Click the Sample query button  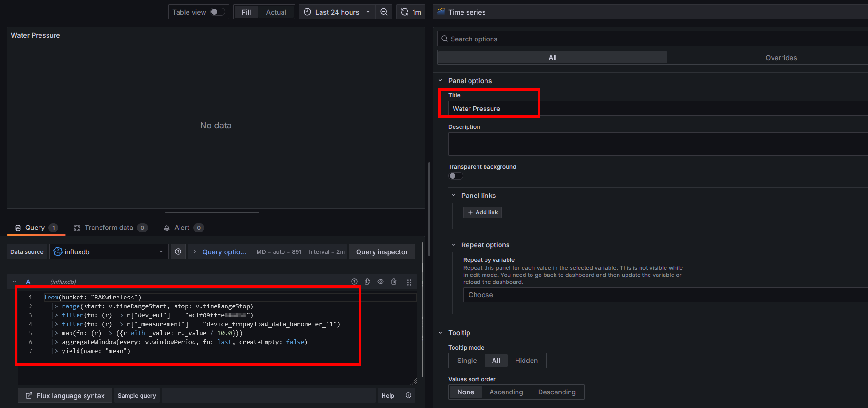pos(137,396)
